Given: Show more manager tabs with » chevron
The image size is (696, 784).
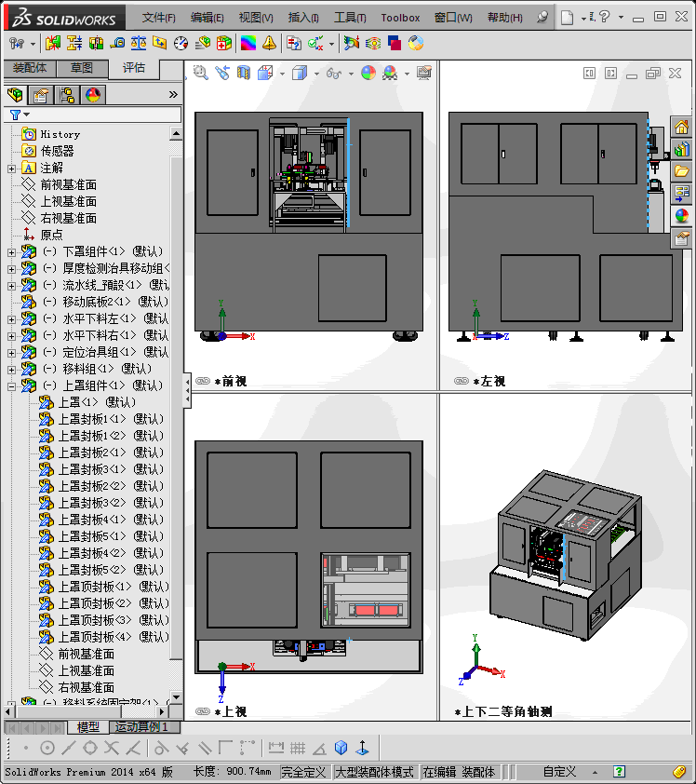Looking at the screenshot, I should 173,94.
